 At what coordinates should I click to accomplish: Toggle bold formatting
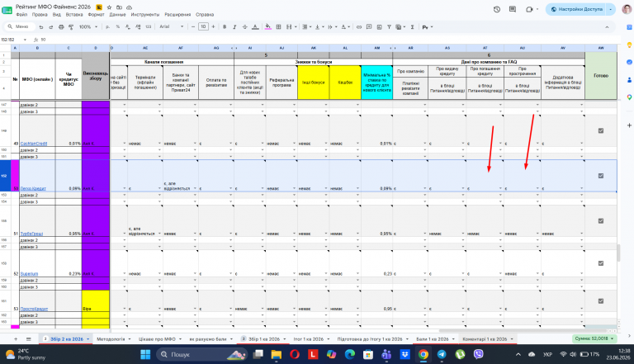point(225,27)
